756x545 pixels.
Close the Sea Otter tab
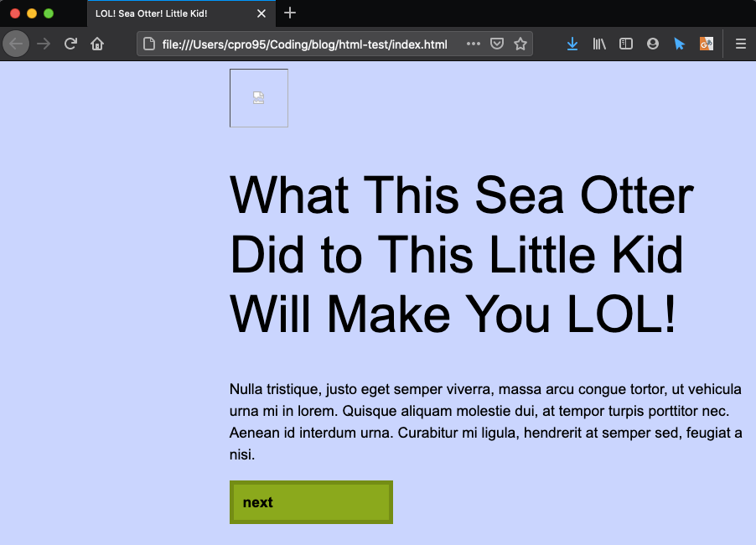pos(261,13)
